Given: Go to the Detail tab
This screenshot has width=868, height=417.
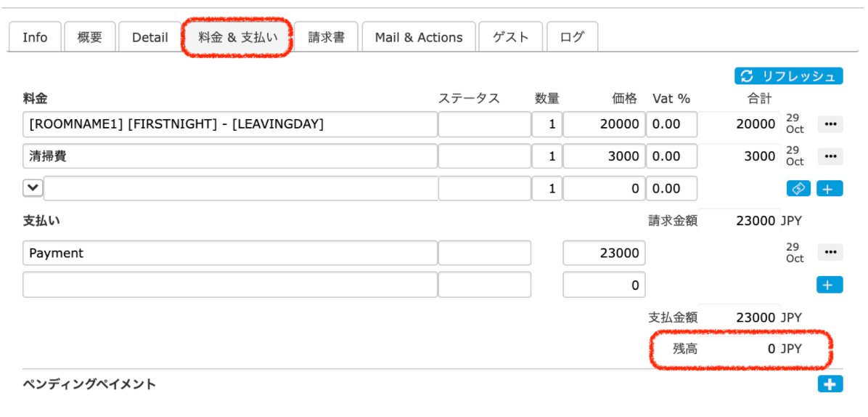Looking at the screenshot, I should 150,38.
